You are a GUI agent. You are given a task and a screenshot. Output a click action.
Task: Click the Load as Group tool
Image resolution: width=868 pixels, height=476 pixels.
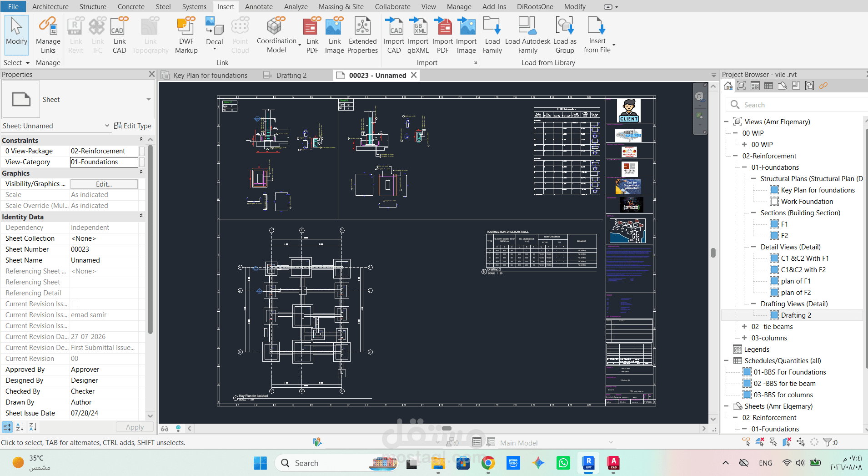[x=565, y=35]
